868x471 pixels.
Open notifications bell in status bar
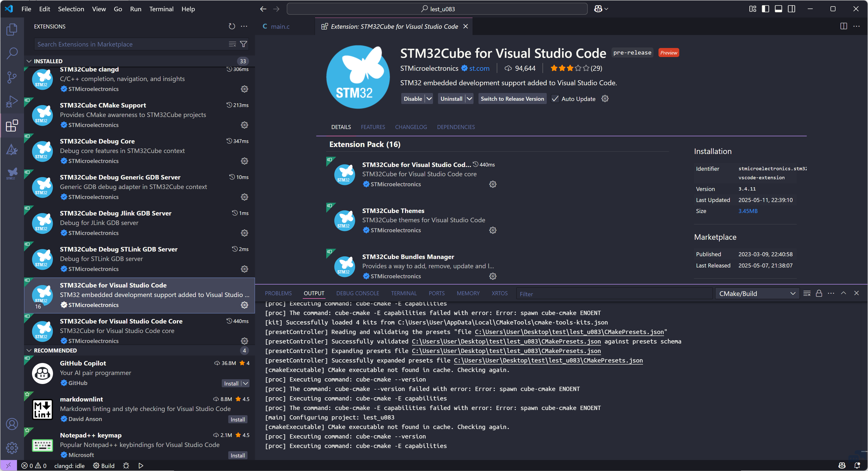(857, 465)
